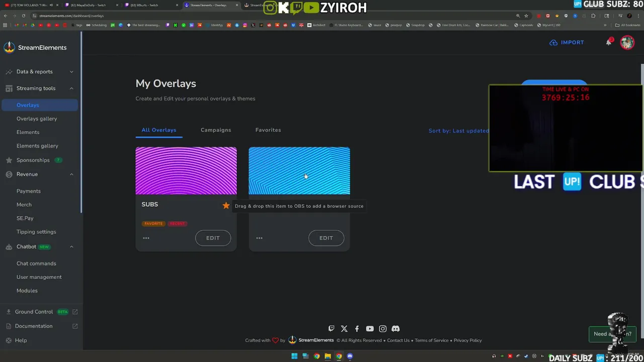Open the Scheduling bookmark
The image size is (644, 362).
(97, 25)
